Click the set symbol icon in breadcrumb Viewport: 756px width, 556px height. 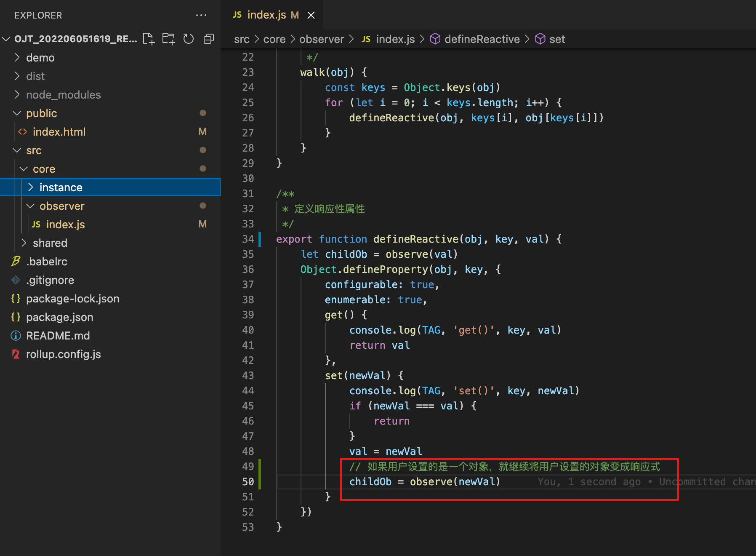(540, 39)
